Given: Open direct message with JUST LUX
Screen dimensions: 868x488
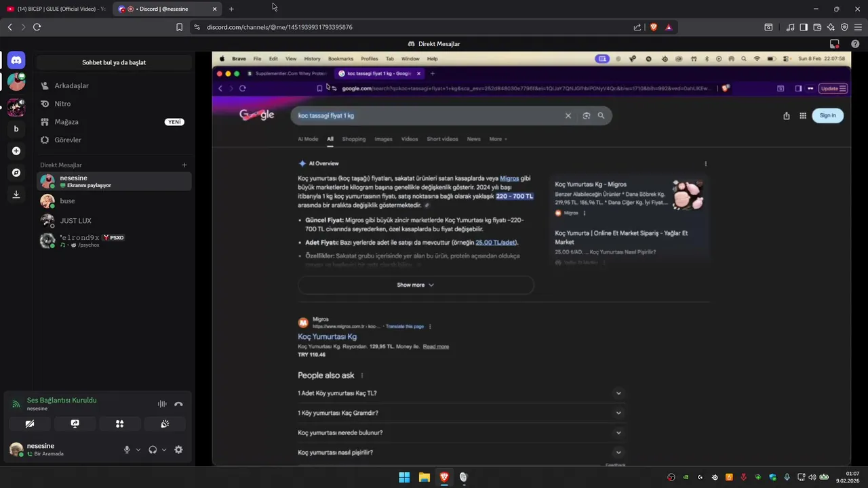Looking at the screenshot, I should (x=114, y=221).
